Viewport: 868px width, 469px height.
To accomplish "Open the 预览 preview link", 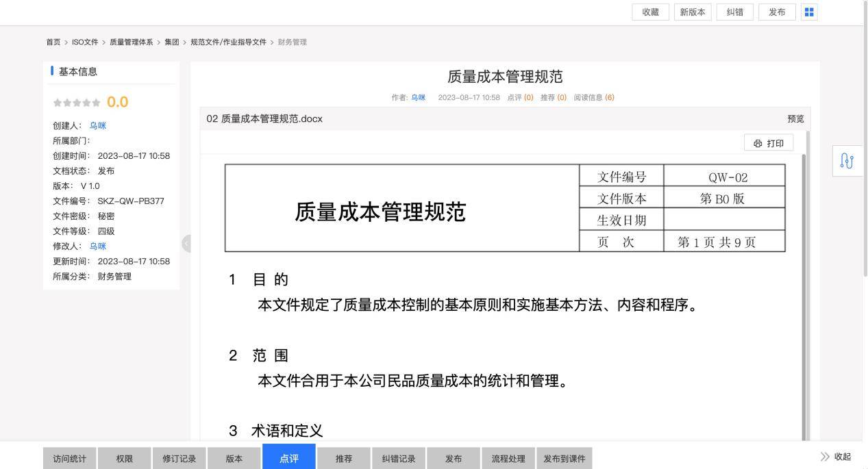I will tap(795, 118).
